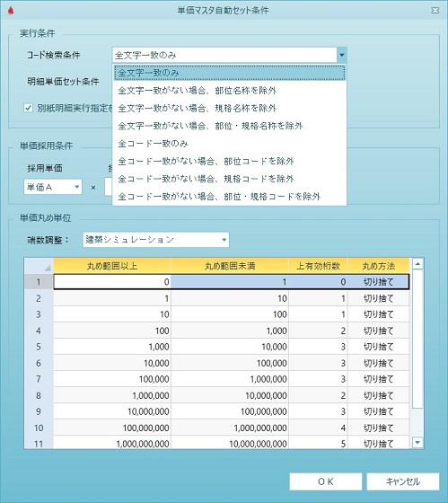Choose 全コード一致がない場合、規格コードを除外
The width and height of the screenshot is (448, 503).
click(230, 179)
